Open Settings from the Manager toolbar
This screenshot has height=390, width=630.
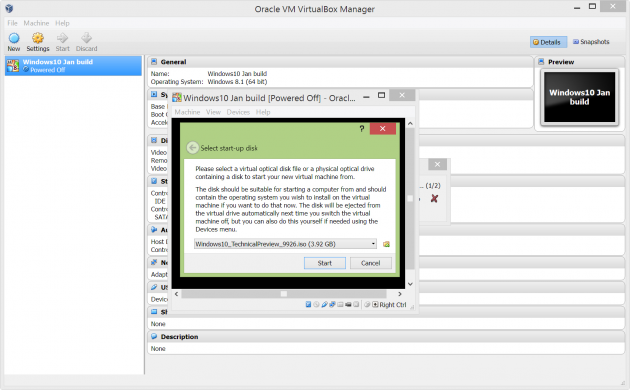[38, 42]
